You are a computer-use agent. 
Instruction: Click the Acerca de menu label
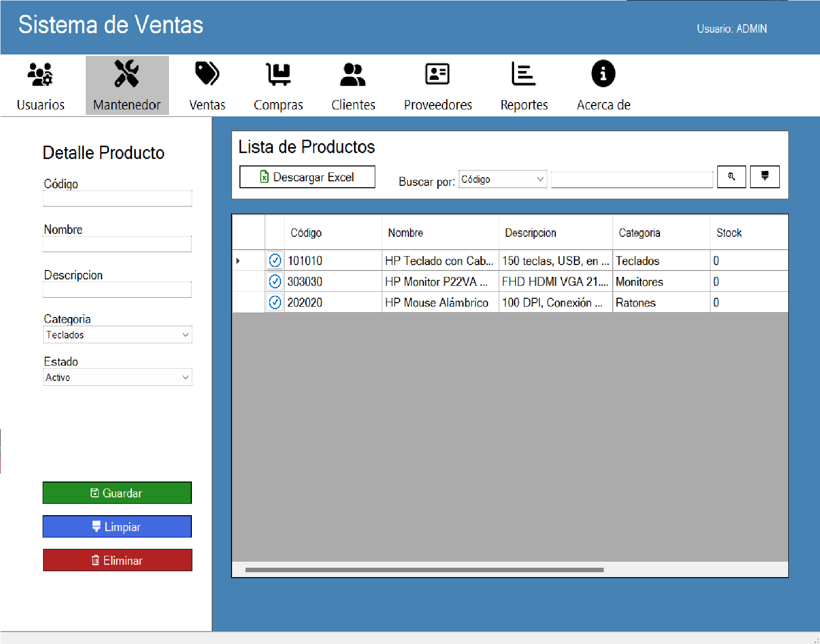point(603,105)
